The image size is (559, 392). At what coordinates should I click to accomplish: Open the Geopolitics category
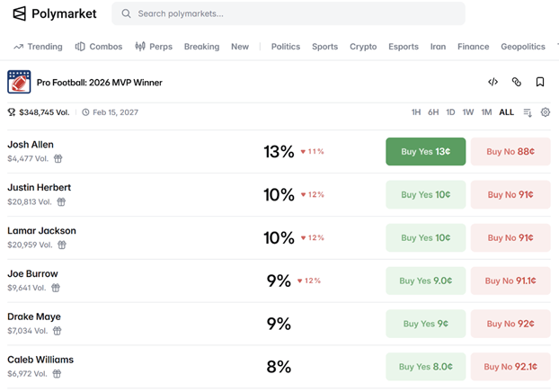[523, 47]
